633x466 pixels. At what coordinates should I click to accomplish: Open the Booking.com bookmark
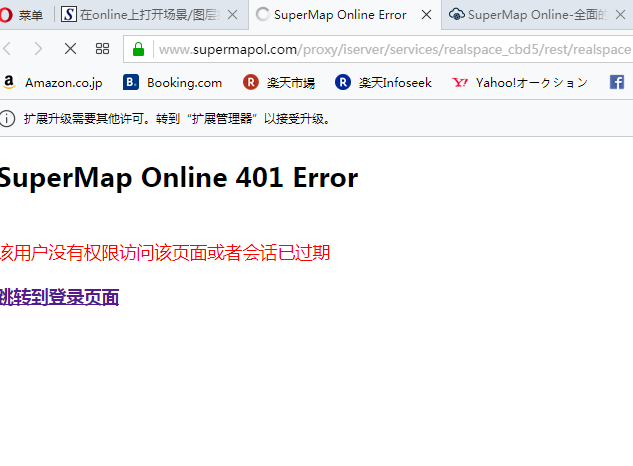172,83
